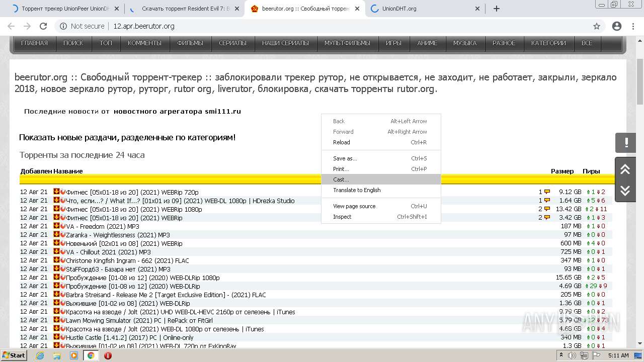Open the Windows Start button
The image size is (644, 362).
(x=14, y=355)
